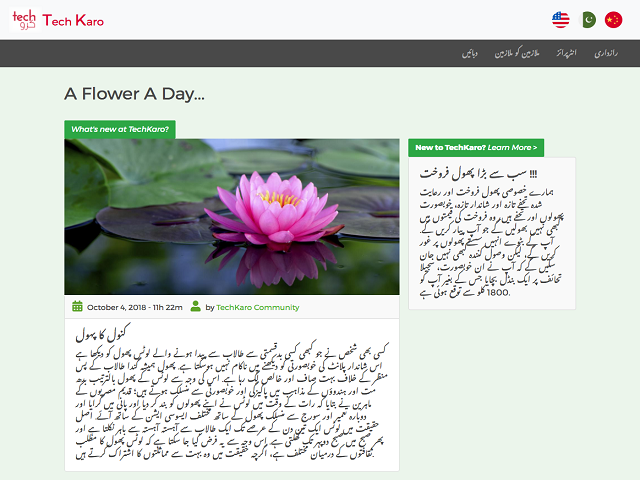Screen dimensions: 640x480
Task: Open the TechKaro Community author link
Action: tap(258, 307)
